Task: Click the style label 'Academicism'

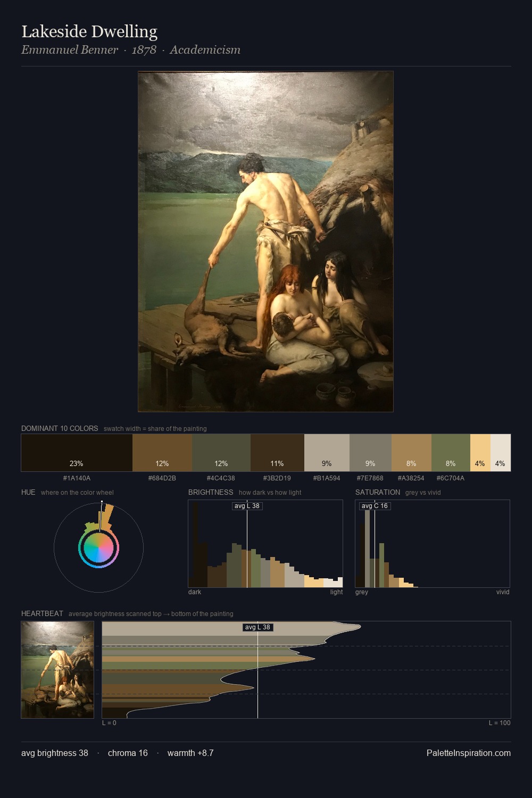Action: coord(205,50)
